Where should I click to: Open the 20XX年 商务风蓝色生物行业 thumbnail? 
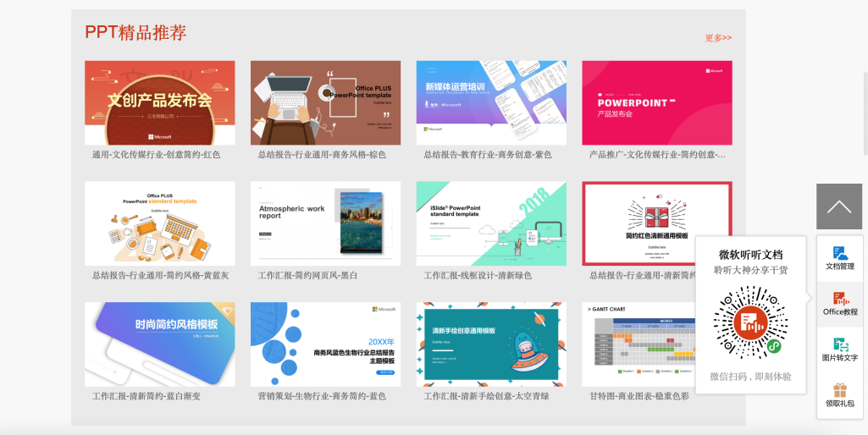[x=325, y=344]
